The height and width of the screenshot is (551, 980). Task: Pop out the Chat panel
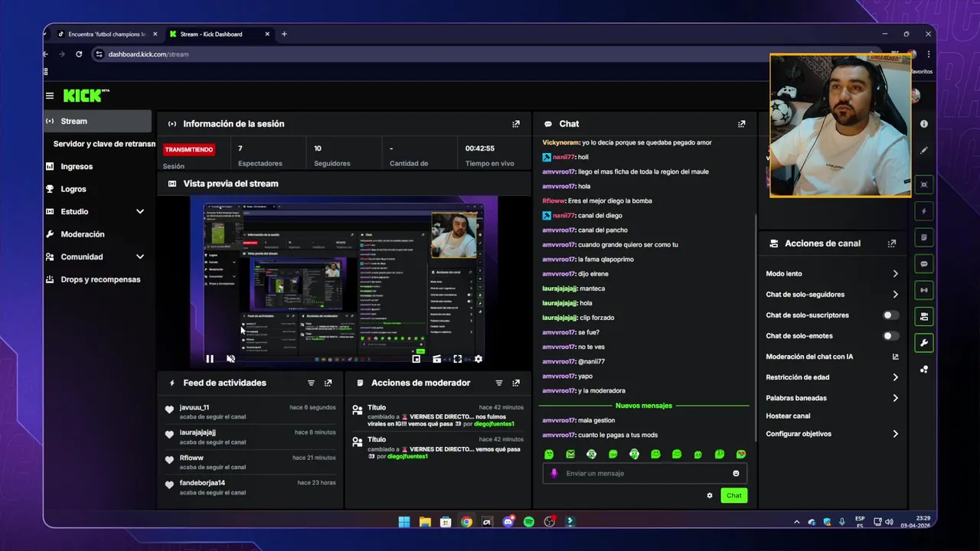click(x=741, y=124)
